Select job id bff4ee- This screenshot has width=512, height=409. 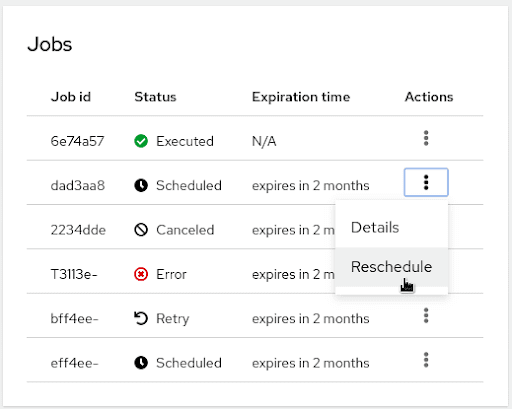coord(74,319)
